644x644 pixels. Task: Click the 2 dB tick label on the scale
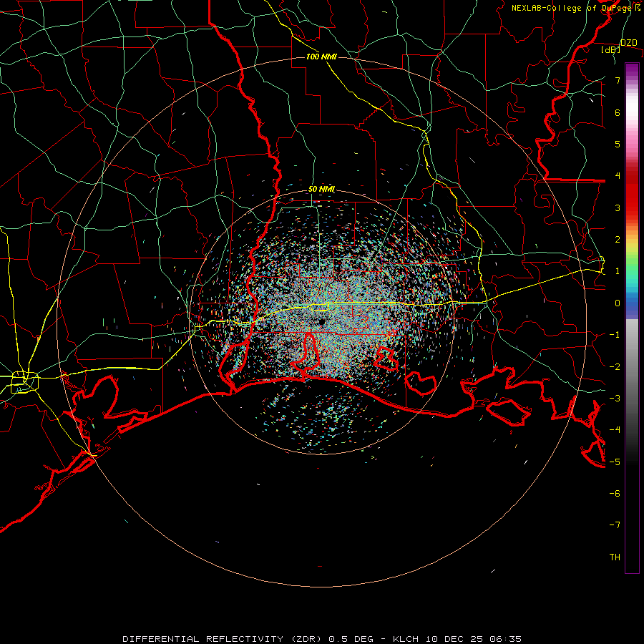(x=618, y=240)
